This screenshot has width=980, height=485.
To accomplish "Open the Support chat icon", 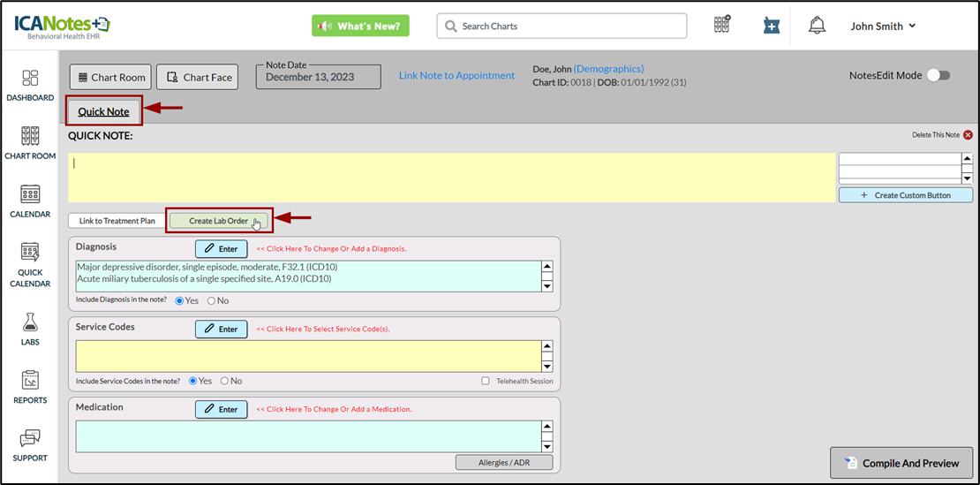I will pyautogui.click(x=30, y=438).
